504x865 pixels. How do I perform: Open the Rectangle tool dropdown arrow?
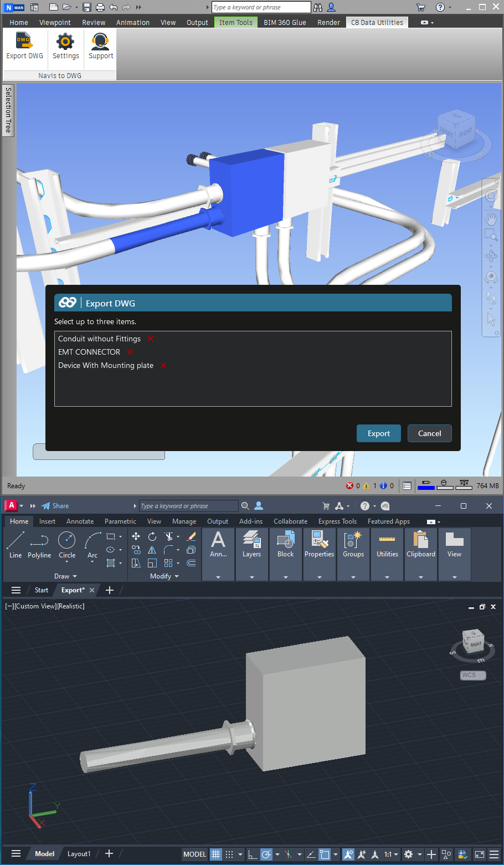click(x=120, y=536)
